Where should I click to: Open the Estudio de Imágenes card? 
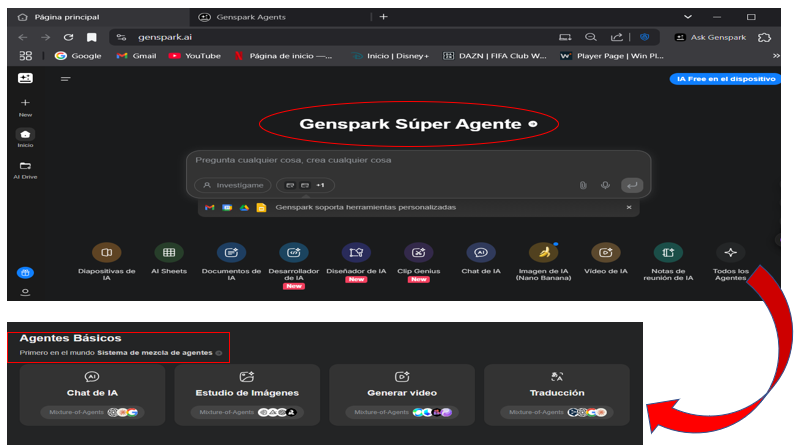(x=247, y=395)
